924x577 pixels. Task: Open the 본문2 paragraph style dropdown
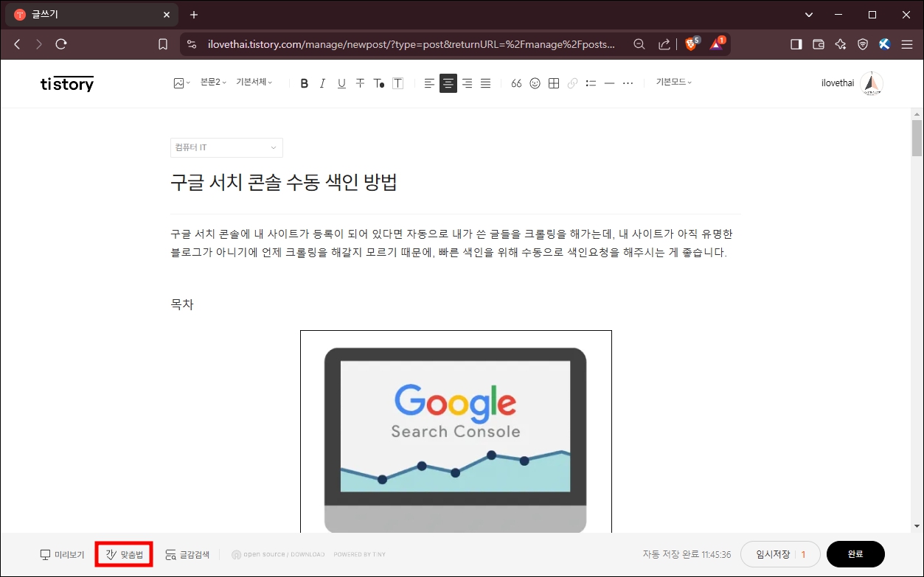click(213, 83)
